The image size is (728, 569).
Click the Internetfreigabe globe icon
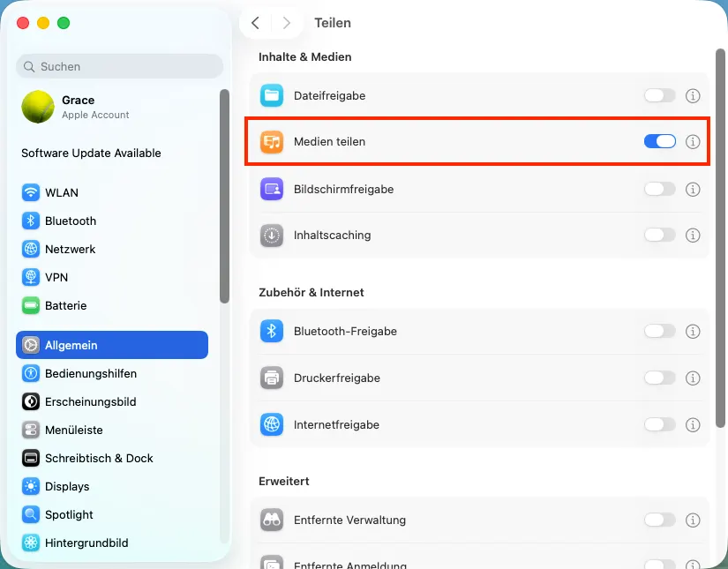point(272,424)
